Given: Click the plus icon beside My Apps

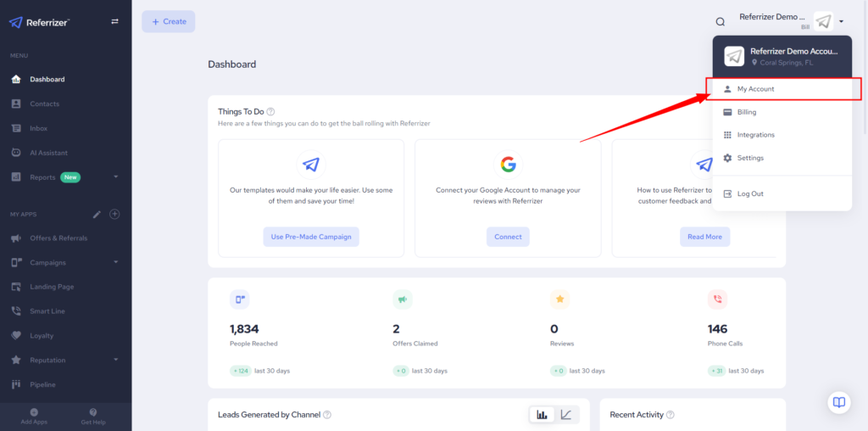Looking at the screenshot, I should coord(115,214).
